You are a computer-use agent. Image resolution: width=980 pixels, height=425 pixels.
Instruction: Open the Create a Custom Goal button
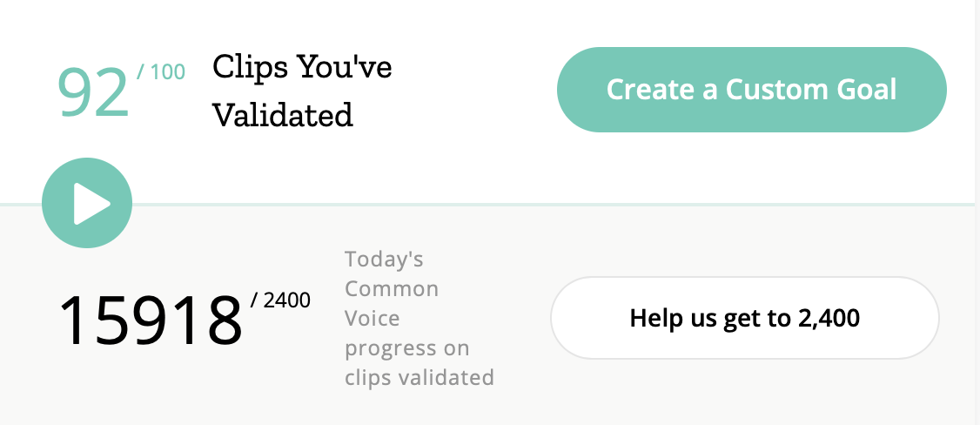point(751,90)
